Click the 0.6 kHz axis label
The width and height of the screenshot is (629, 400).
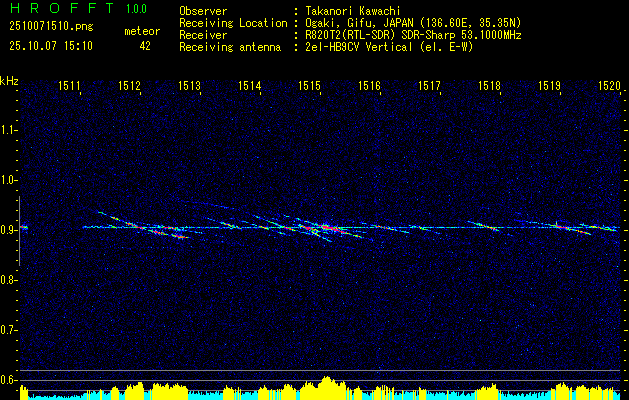coord(9,380)
